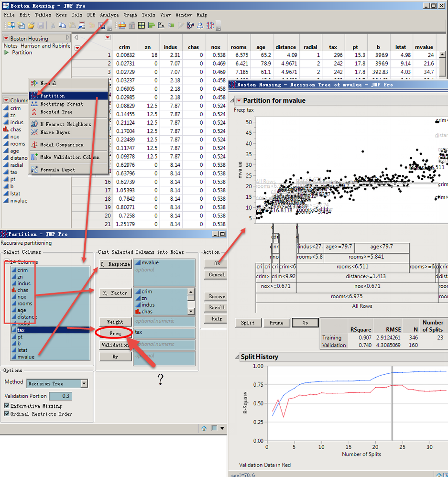Screen dimensions: 448x477
Task: Click the home icon in Partition dialog status bar
Action: click(204, 428)
